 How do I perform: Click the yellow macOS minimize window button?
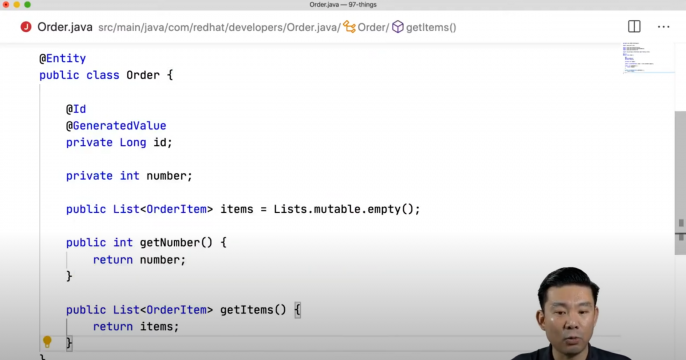pos(17,4)
